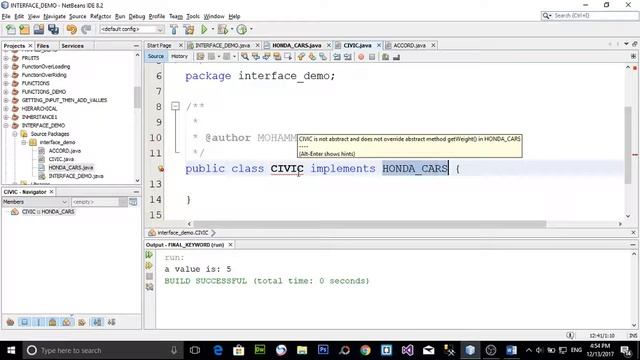Select ACCORD.java in the project tree
This screenshot has height=360, width=640.
pos(64,151)
